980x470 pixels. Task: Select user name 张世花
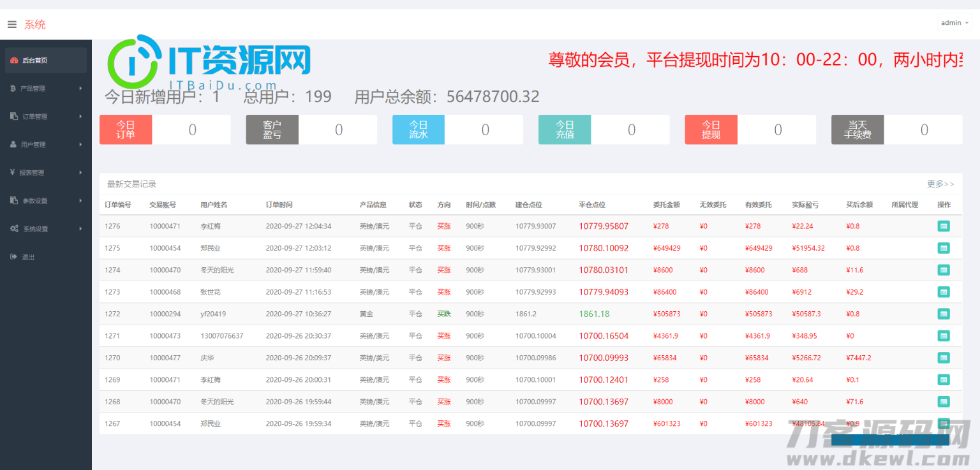click(x=211, y=292)
